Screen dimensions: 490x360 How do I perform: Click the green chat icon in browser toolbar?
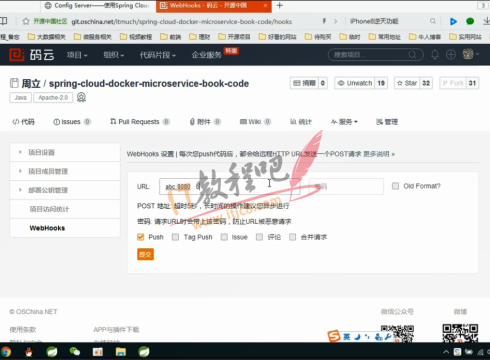pos(470,21)
